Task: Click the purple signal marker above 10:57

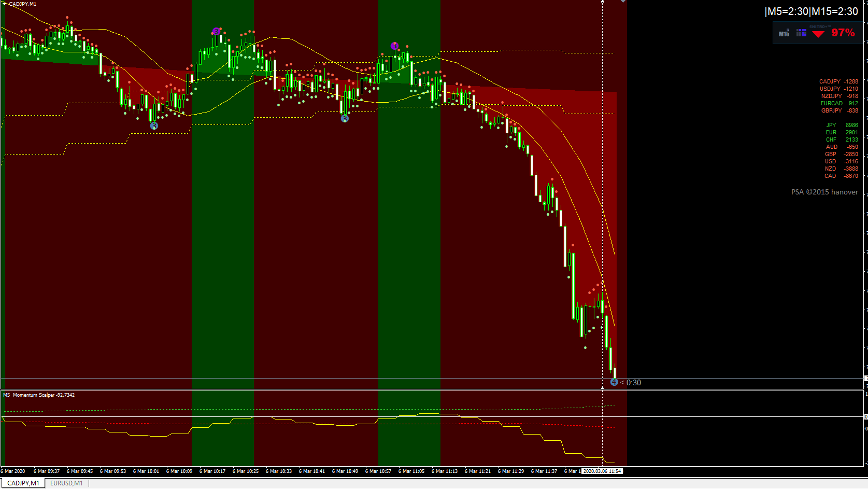Action: pos(394,46)
